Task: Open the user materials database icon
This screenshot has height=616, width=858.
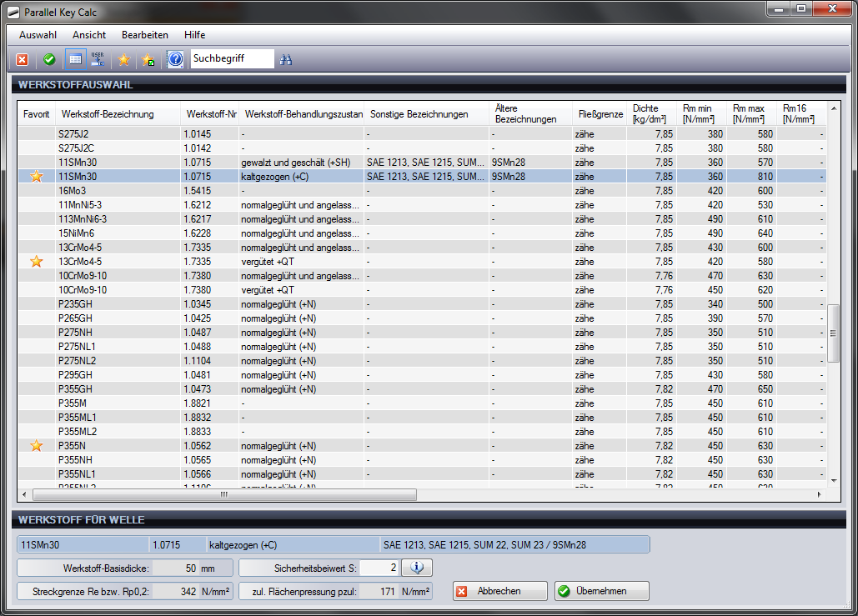Action: point(98,59)
